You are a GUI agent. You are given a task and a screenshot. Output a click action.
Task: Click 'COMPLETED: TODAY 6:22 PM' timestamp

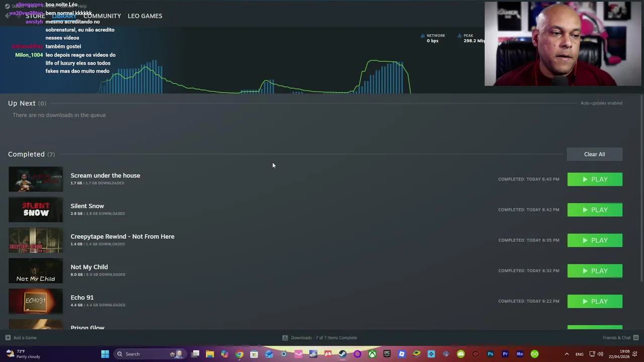[528, 301]
